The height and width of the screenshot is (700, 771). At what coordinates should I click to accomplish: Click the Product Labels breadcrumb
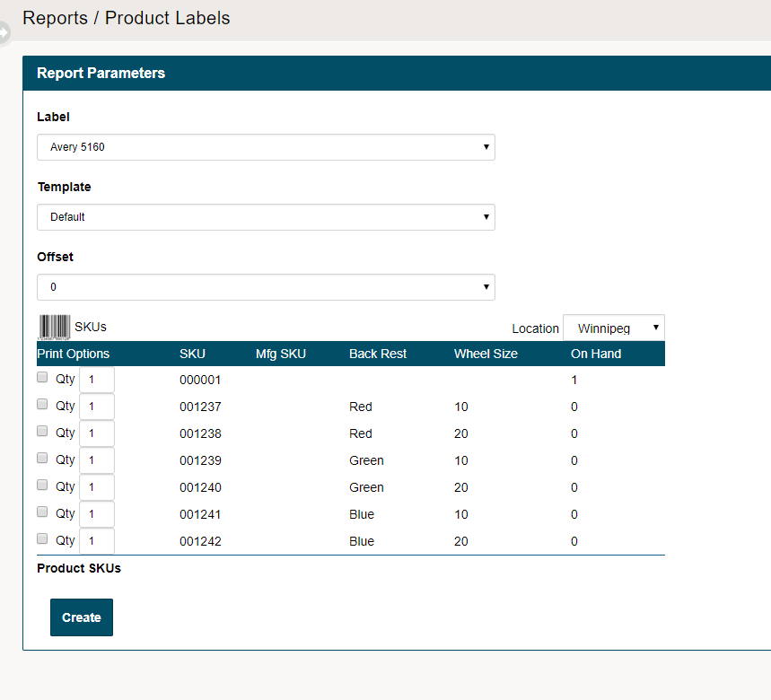tap(167, 18)
